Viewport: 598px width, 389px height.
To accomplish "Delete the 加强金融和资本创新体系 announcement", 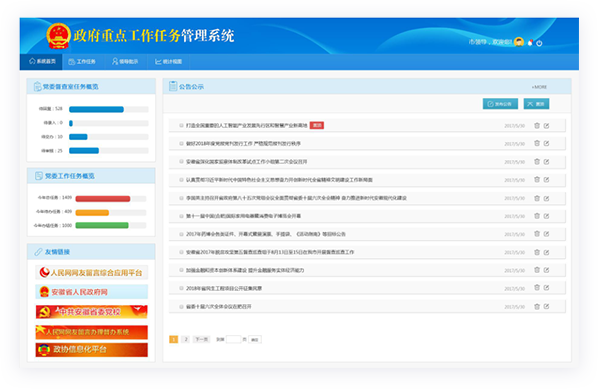I will pos(537,270).
